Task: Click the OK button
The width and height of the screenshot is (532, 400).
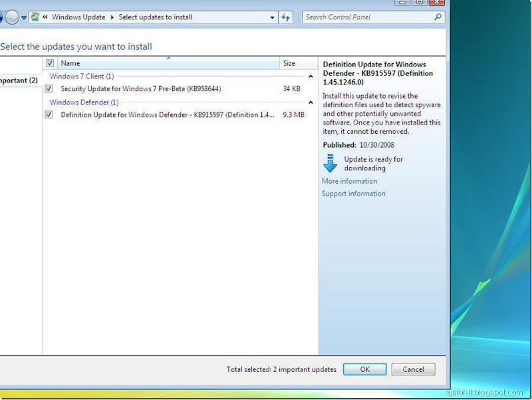Action: (364, 369)
